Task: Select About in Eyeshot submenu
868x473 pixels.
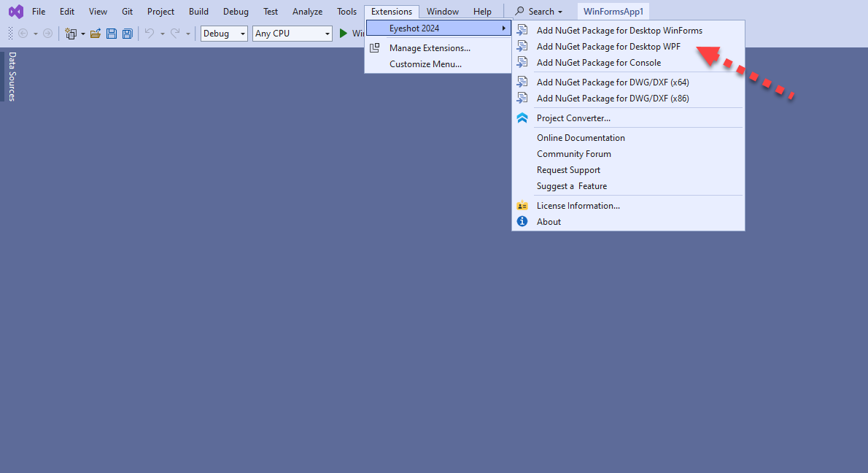Action: pos(628,222)
